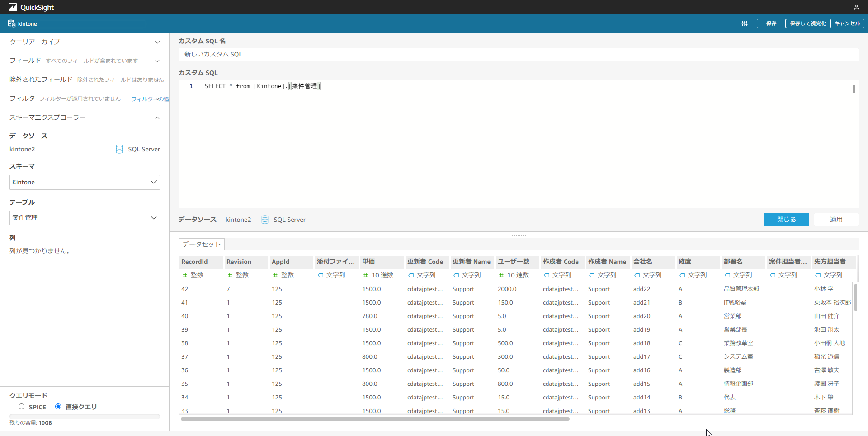Click string type icon under 添付ファイル column
This screenshot has height=436, width=868.
pyautogui.click(x=321, y=275)
